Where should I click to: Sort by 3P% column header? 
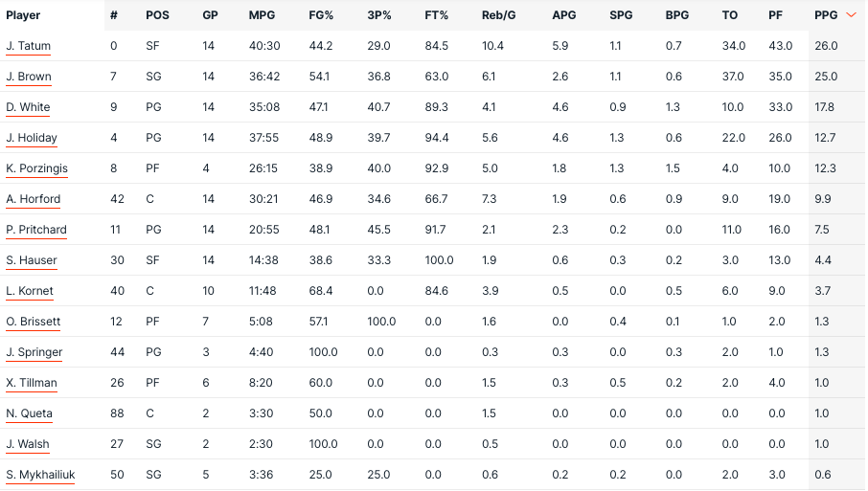(x=379, y=15)
